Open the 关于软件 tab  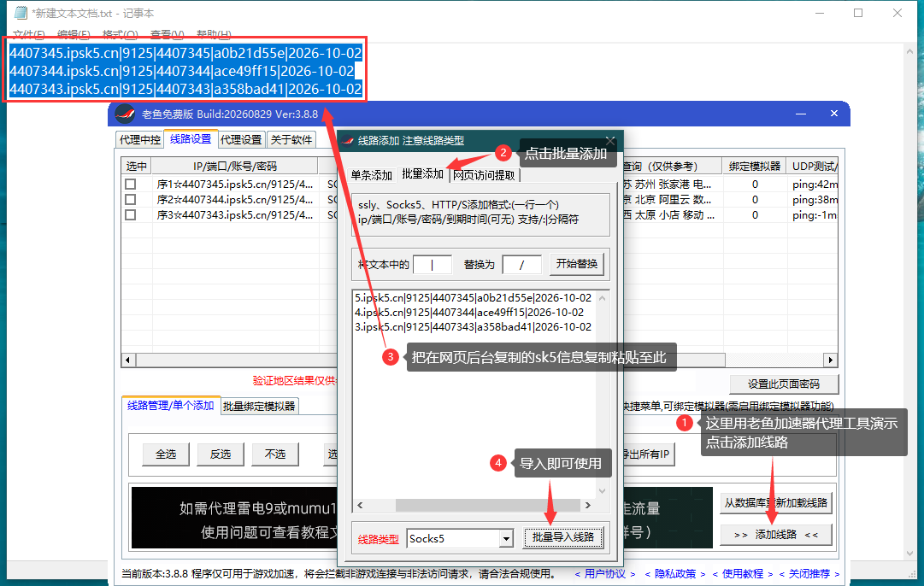click(291, 139)
